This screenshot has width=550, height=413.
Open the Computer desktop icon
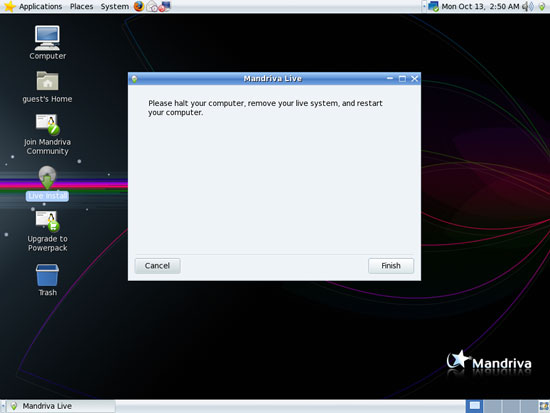click(47, 42)
